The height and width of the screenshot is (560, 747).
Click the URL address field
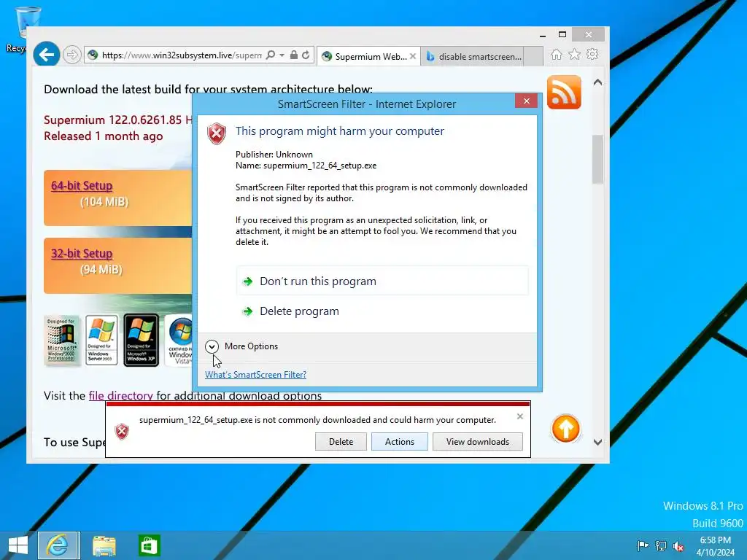tap(182, 55)
